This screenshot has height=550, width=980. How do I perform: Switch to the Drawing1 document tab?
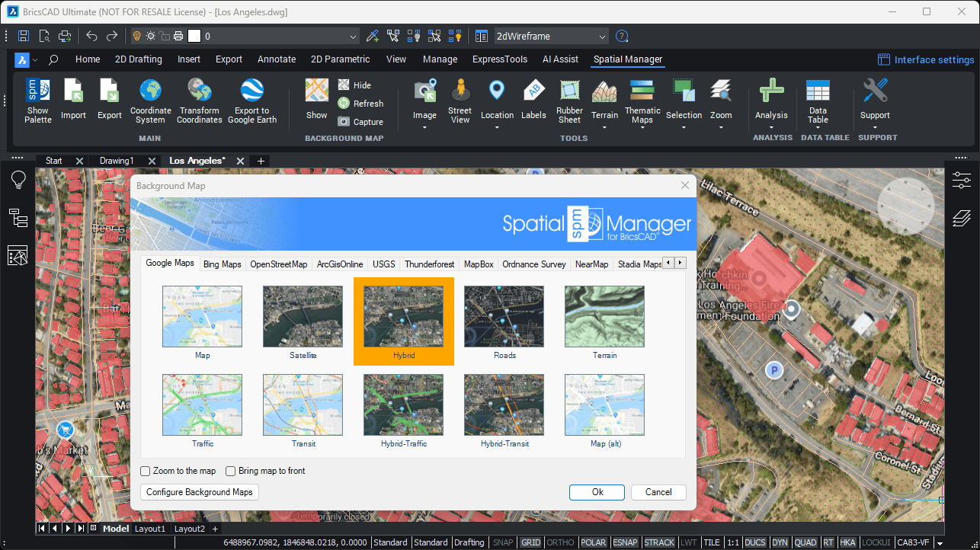click(117, 161)
